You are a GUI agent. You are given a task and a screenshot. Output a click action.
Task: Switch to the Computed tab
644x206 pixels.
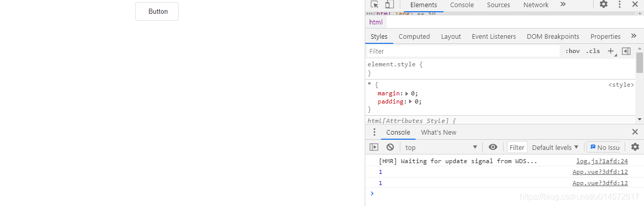pos(414,36)
